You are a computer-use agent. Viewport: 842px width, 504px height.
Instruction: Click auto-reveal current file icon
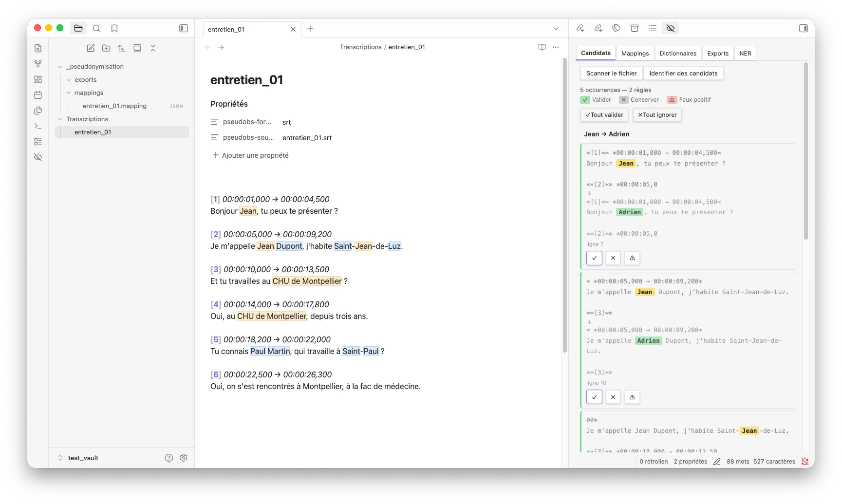[137, 48]
